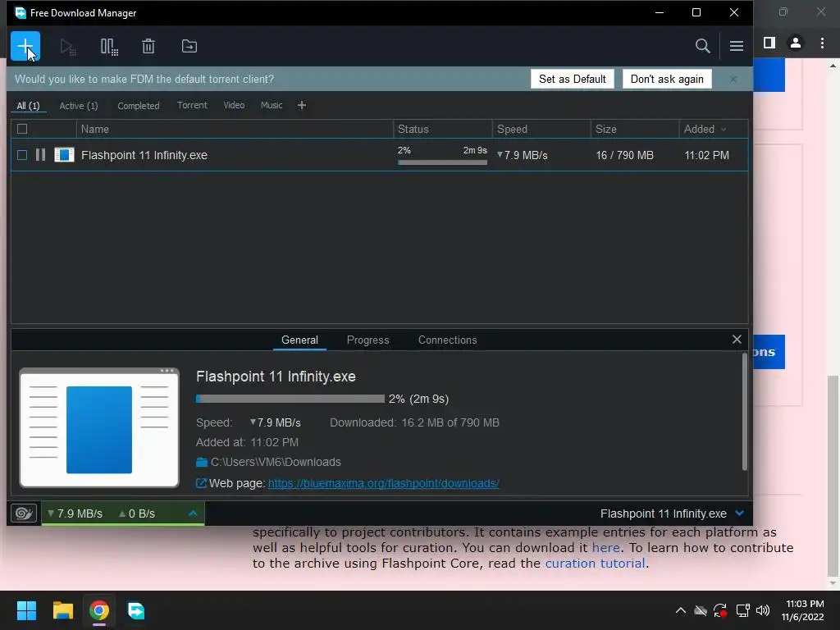Sort by the Size column header
The image size is (840, 630).
[x=635, y=129]
